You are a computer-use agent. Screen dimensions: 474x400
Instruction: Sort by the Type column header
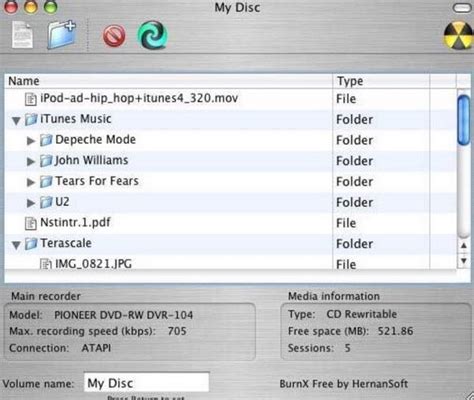pos(381,81)
